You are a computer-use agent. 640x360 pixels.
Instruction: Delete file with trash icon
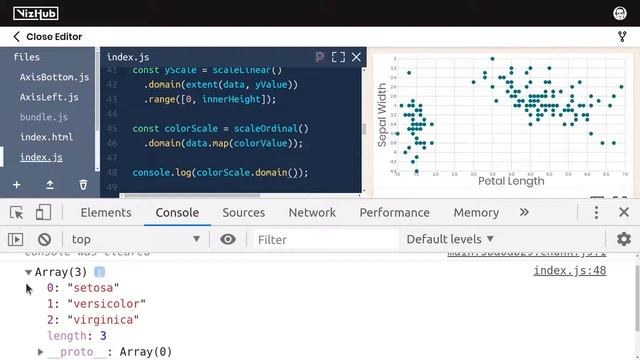click(83, 185)
